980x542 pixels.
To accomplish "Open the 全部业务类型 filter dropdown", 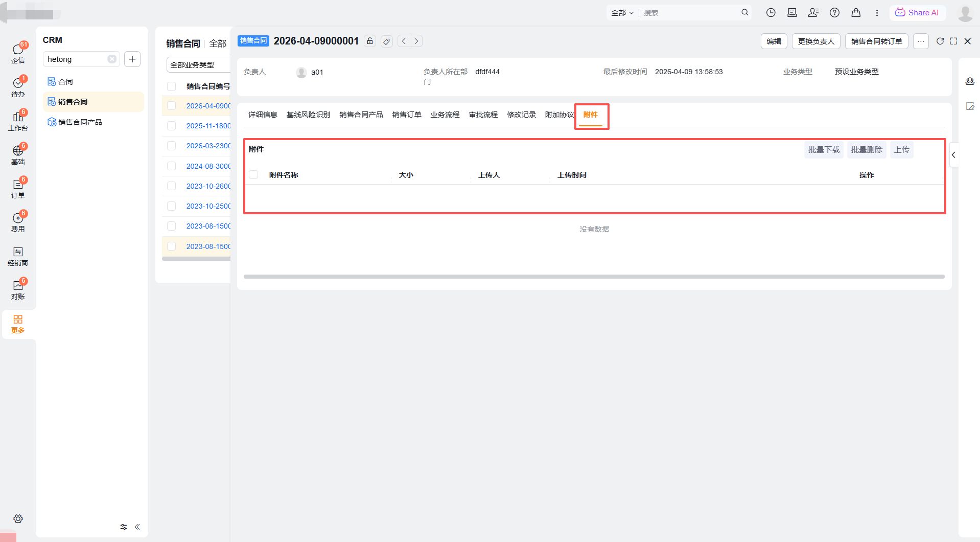I will (x=198, y=65).
